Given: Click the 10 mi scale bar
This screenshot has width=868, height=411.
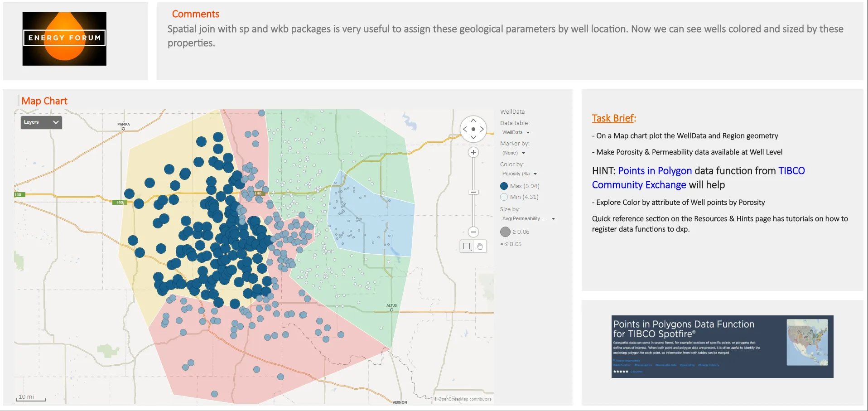Looking at the screenshot, I should pos(31,398).
